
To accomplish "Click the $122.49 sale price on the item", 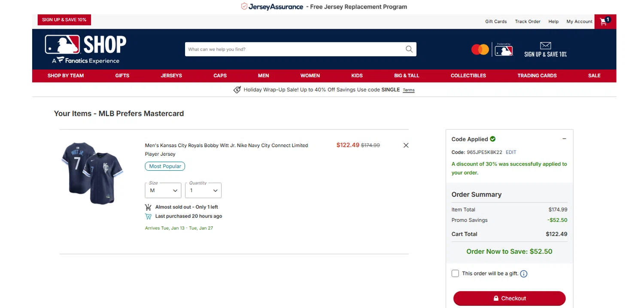I will (348, 145).
